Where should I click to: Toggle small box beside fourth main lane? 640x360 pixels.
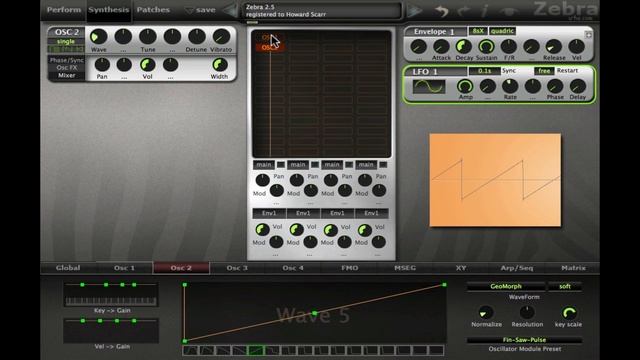[383, 164]
